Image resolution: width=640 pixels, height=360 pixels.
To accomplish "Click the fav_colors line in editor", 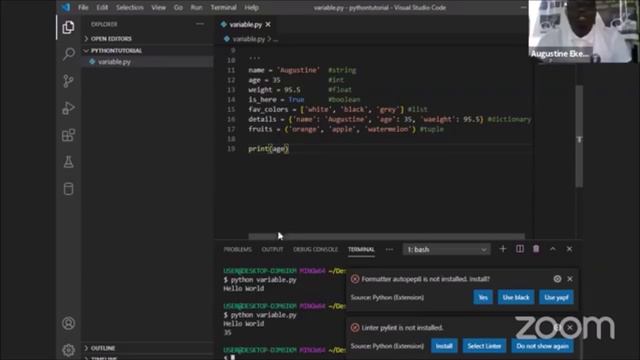I will point(338,109).
